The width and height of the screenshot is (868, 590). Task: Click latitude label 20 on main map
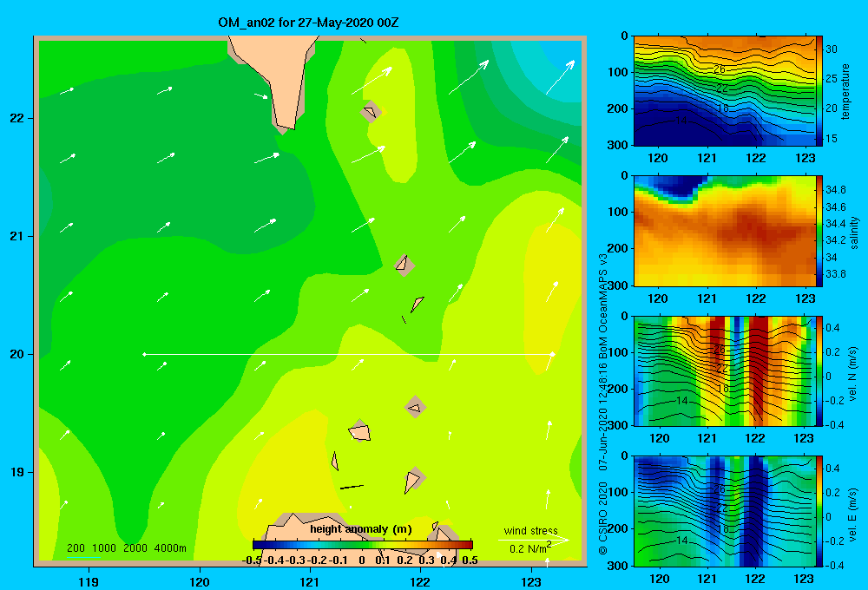click(x=17, y=354)
